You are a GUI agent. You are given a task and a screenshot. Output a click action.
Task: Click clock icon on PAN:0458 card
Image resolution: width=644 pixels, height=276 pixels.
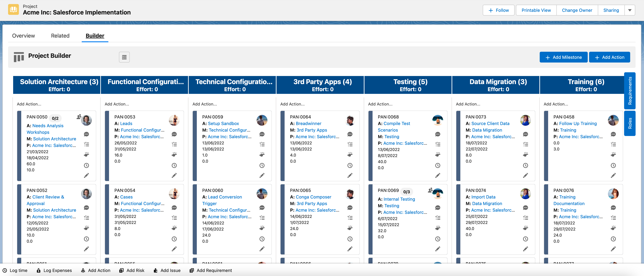[613, 165]
